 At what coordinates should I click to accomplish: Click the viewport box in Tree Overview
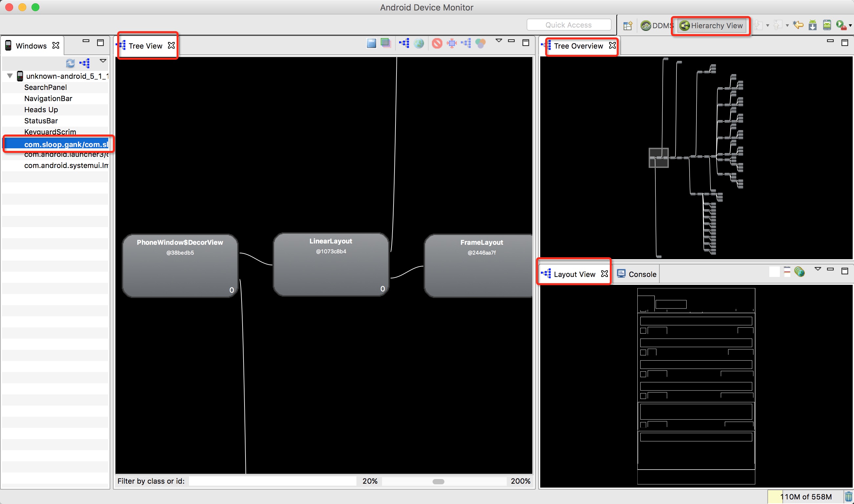pos(659,158)
